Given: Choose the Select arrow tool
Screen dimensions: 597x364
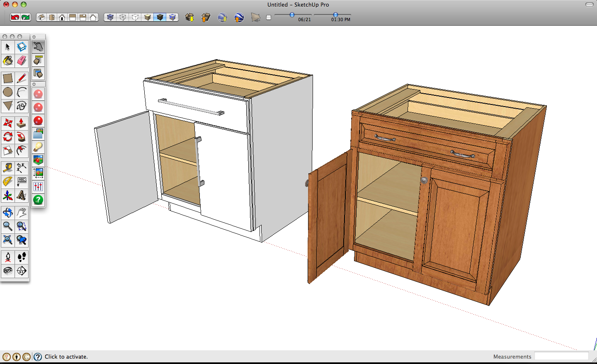Looking at the screenshot, I should [x=8, y=47].
